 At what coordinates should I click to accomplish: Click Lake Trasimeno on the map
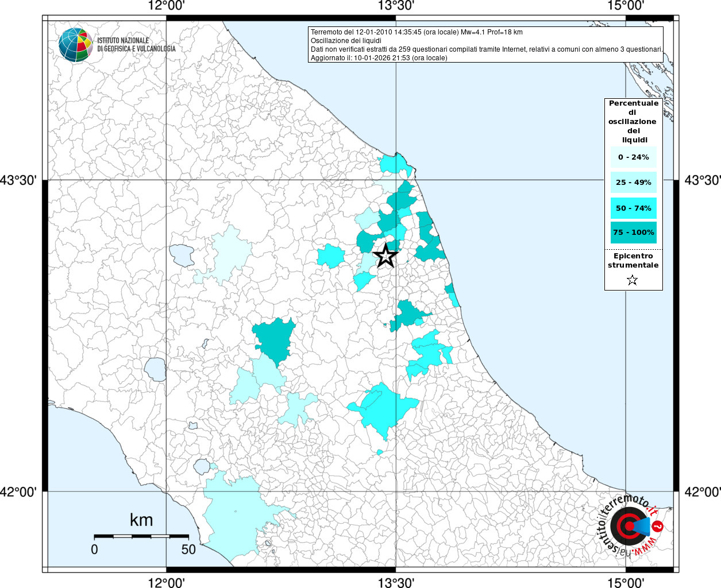(x=182, y=256)
